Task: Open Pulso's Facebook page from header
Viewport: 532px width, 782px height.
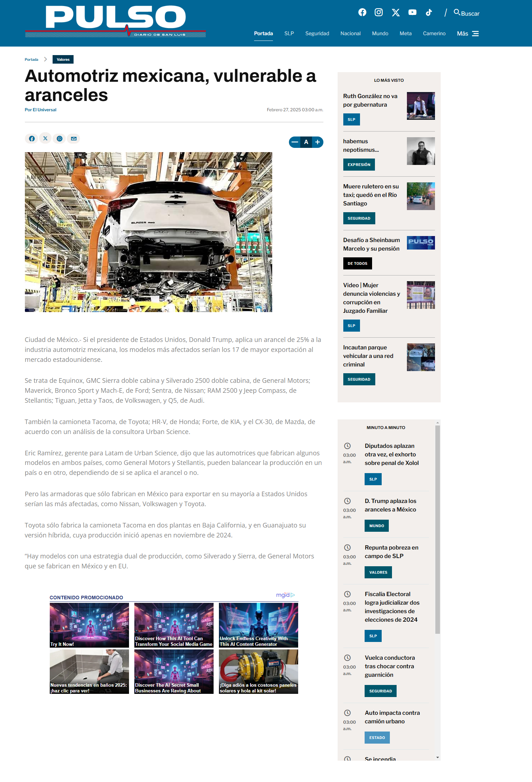Action: click(x=362, y=12)
